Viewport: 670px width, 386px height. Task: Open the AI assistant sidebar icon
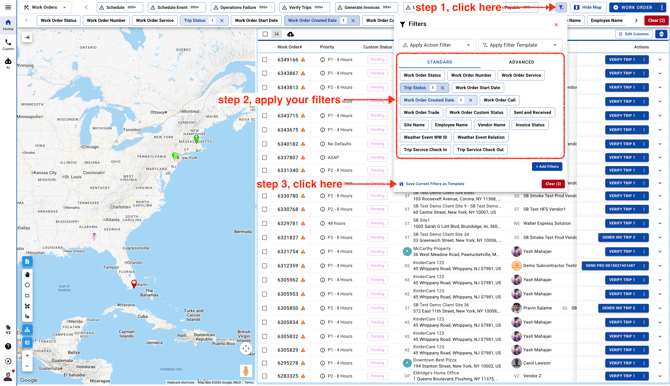[8, 63]
